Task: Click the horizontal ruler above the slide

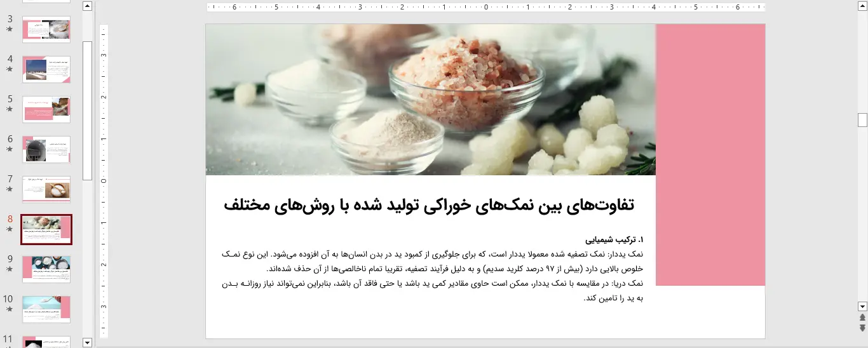Action: [485, 8]
